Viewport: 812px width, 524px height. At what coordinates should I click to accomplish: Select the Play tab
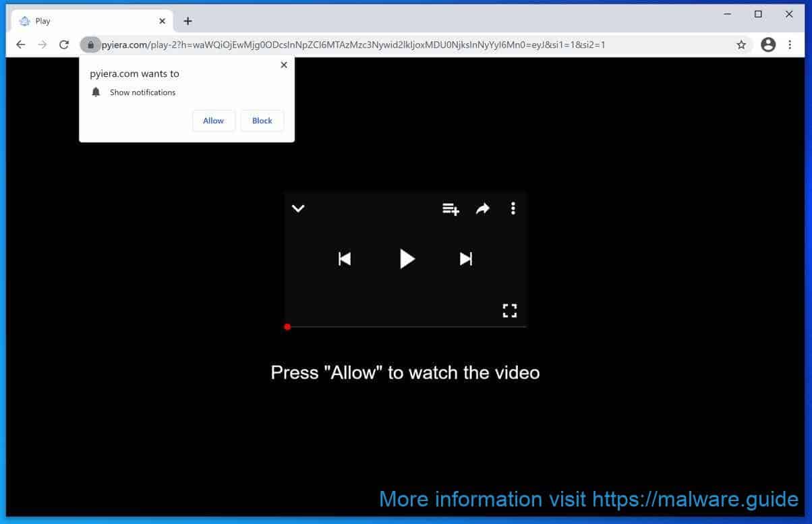(x=92, y=21)
